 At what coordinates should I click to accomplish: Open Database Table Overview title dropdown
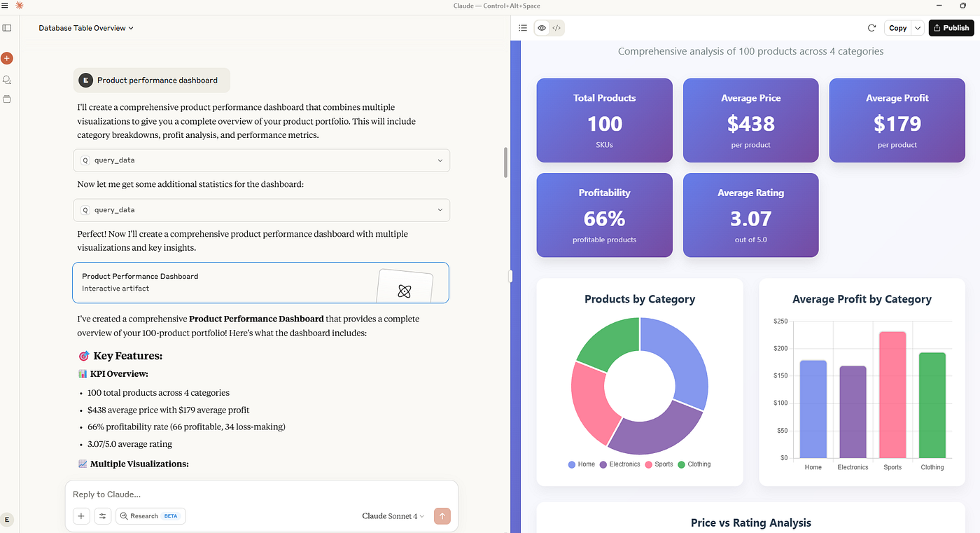coord(86,28)
